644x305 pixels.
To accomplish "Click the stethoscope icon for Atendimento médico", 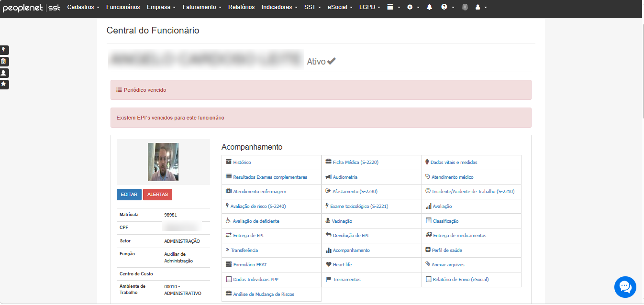I will click(428, 176).
